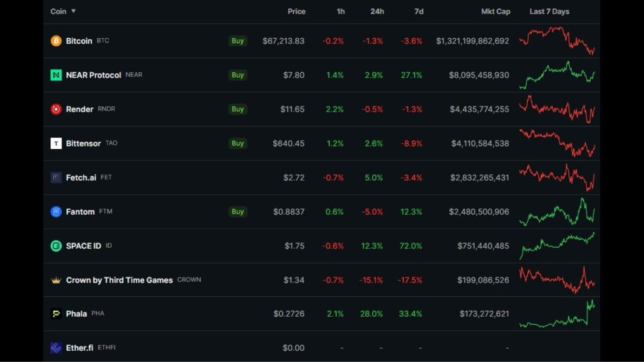Click the Fetch.ai logo icon

coord(56,177)
